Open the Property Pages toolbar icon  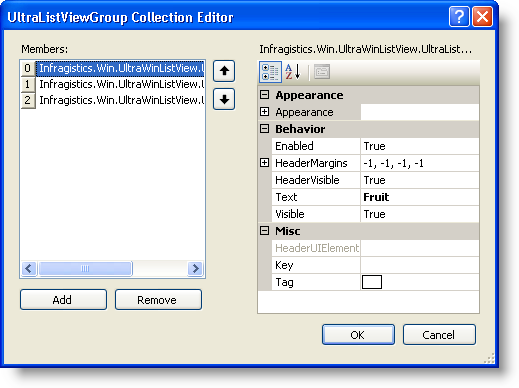(x=322, y=72)
